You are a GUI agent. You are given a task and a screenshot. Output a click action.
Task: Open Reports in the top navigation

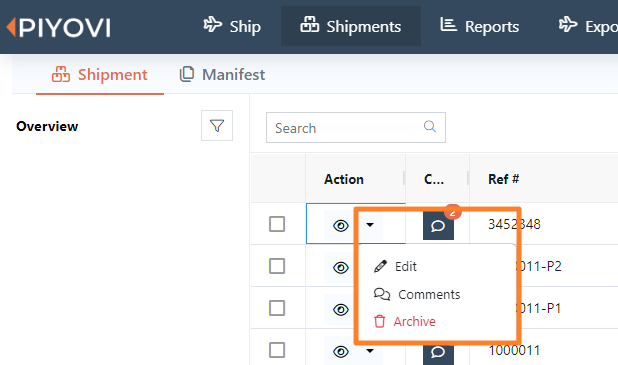[x=480, y=26]
